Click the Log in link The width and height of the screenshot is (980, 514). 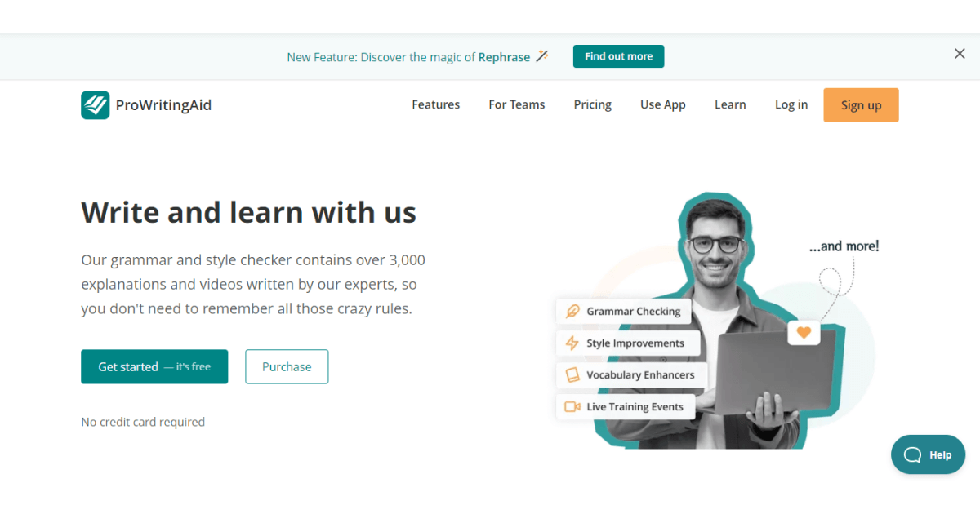click(791, 104)
